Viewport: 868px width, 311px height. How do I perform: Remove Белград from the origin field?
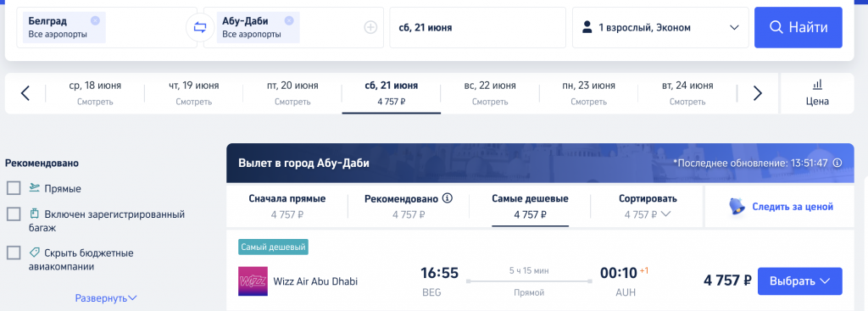95,20
